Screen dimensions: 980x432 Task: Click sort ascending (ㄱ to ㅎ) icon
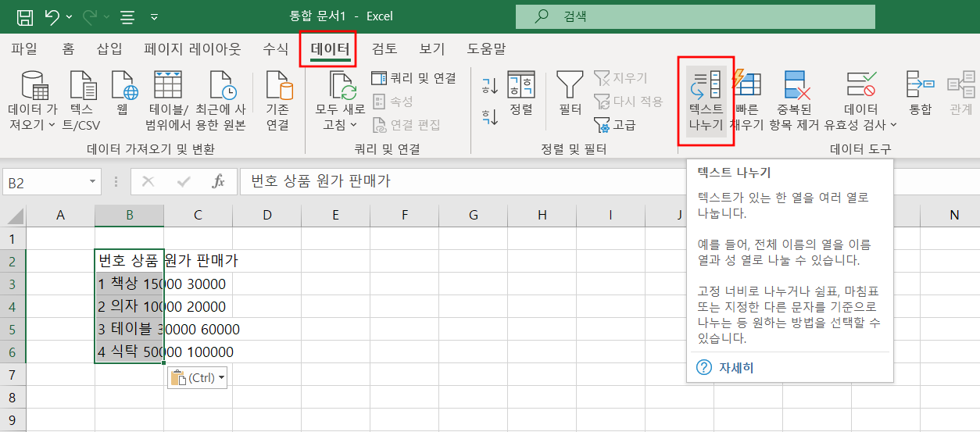490,84
